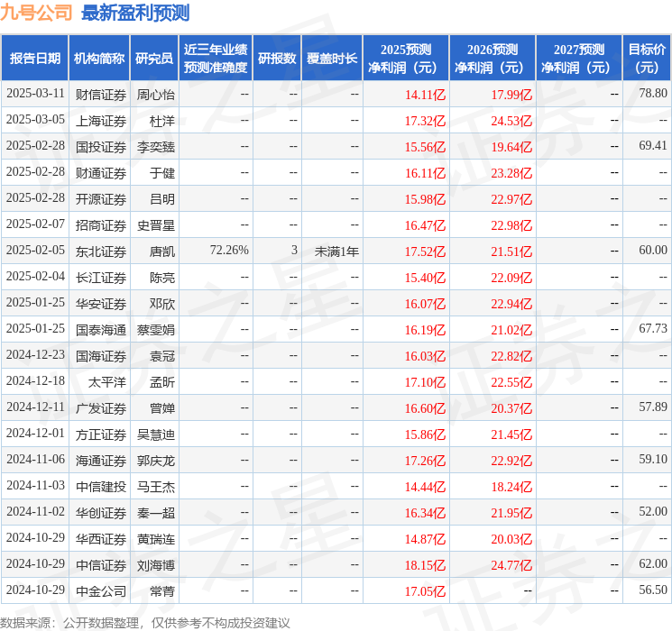Click target price 57.89
This screenshot has height=631, width=672.
(x=653, y=407)
